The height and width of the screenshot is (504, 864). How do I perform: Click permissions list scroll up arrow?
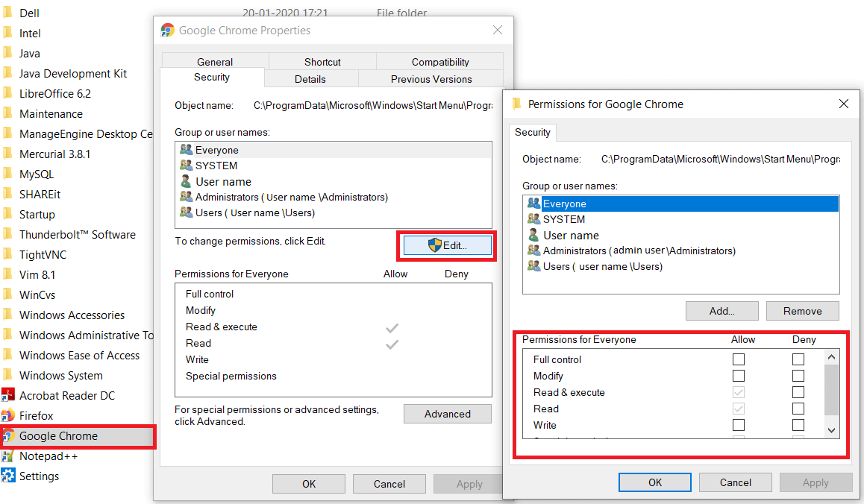click(x=831, y=357)
